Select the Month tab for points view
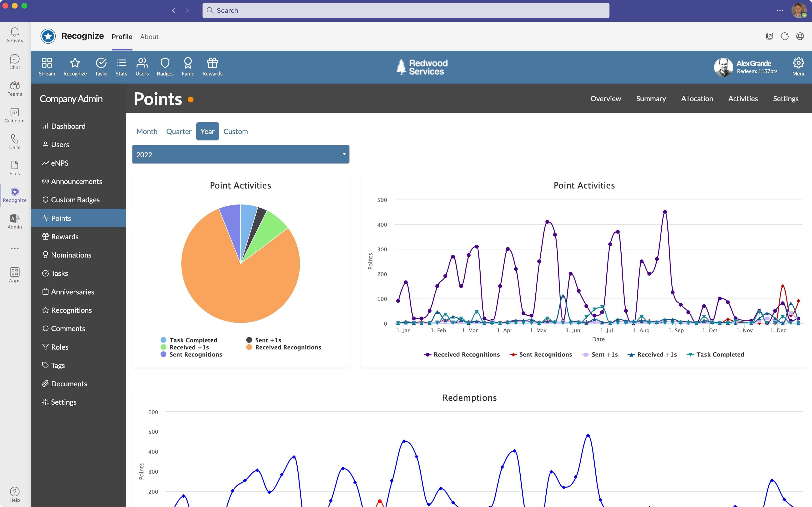The width and height of the screenshot is (812, 507). click(147, 131)
